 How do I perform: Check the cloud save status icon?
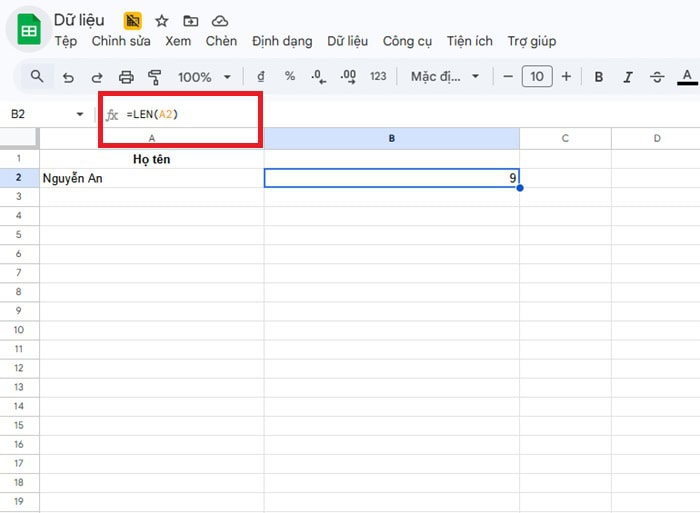[219, 20]
